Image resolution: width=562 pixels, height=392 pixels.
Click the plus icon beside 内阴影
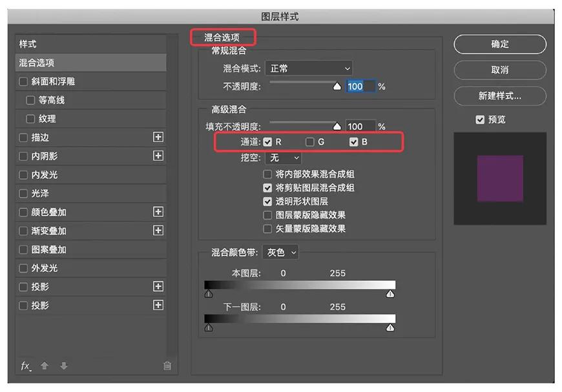click(x=158, y=156)
